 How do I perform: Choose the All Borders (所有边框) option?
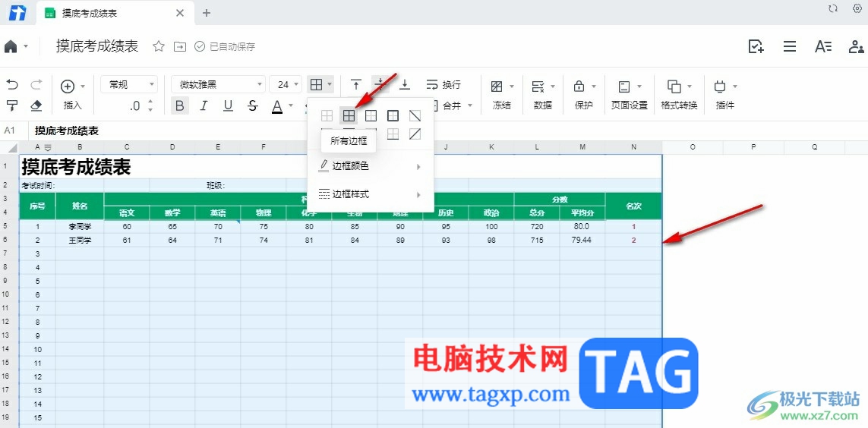pyautogui.click(x=349, y=116)
